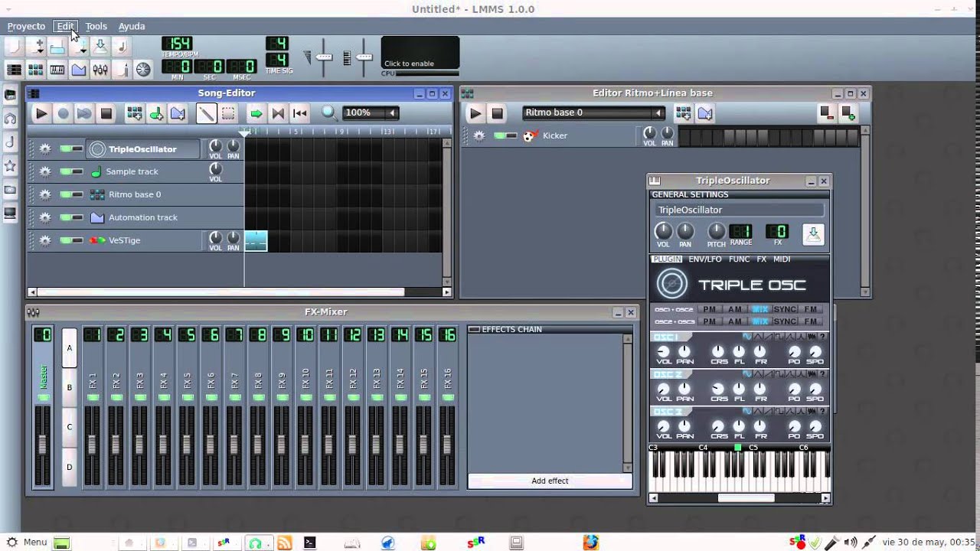Add a beat/bassline track in the Song-Editor
Viewport: 980px width, 551px height.
click(x=134, y=114)
